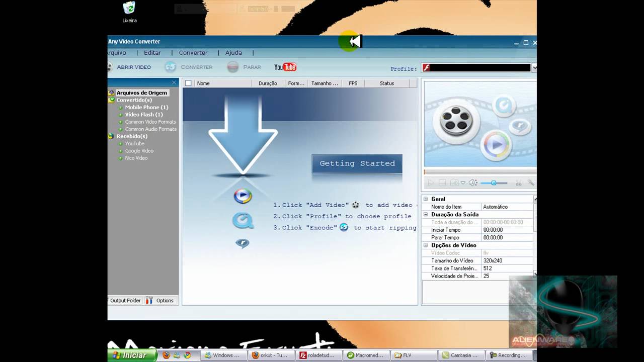644x362 pixels.
Task: Click the Tamanho column header
Action: click(325, 83)
